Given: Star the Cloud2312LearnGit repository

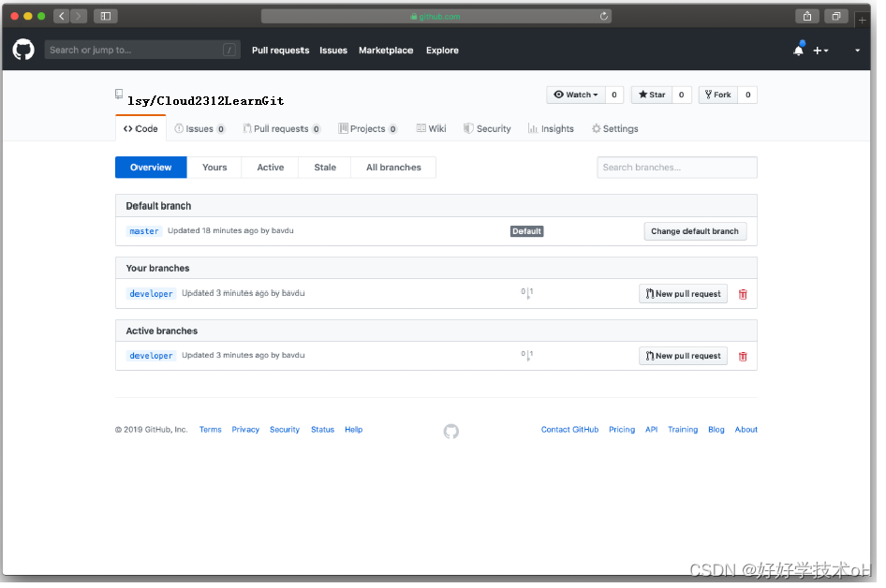Looking at the screenshot, I should click(x=652, y=95).
